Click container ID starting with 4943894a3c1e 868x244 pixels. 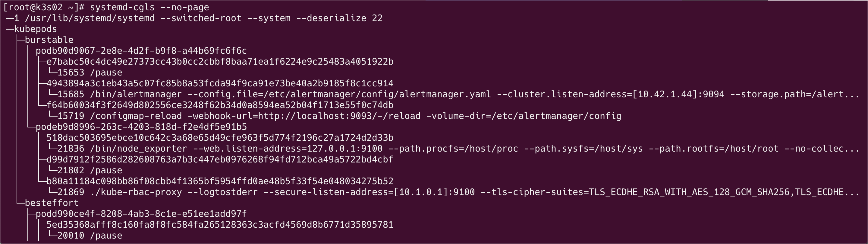pyautogui.click(x=220, y=83)
